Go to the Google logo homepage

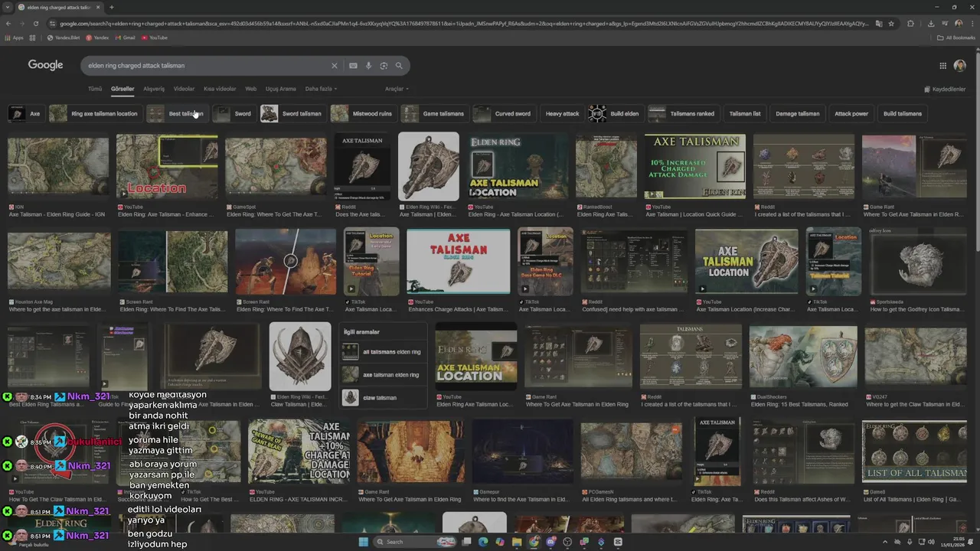tap(46, 65)
